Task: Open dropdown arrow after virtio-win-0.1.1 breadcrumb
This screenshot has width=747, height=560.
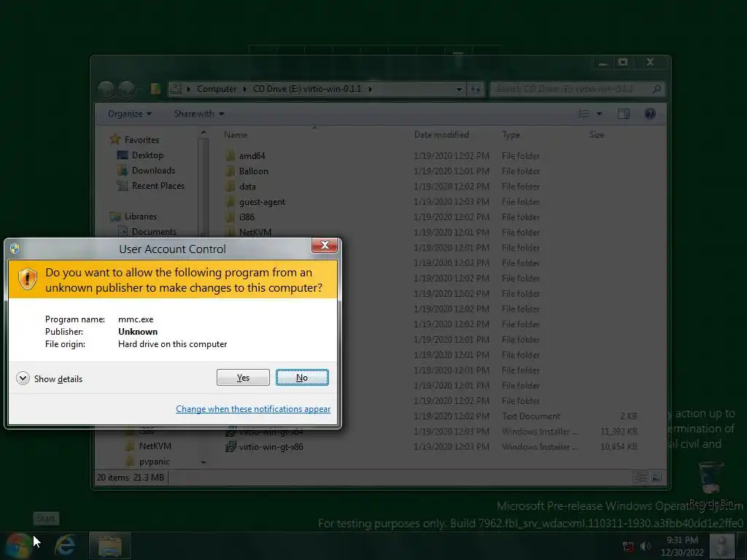Action: 370,89
